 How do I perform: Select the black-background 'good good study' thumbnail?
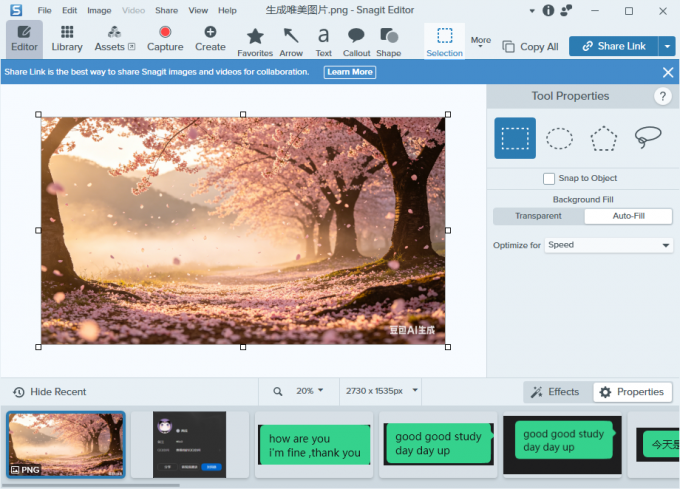(562, 445)
